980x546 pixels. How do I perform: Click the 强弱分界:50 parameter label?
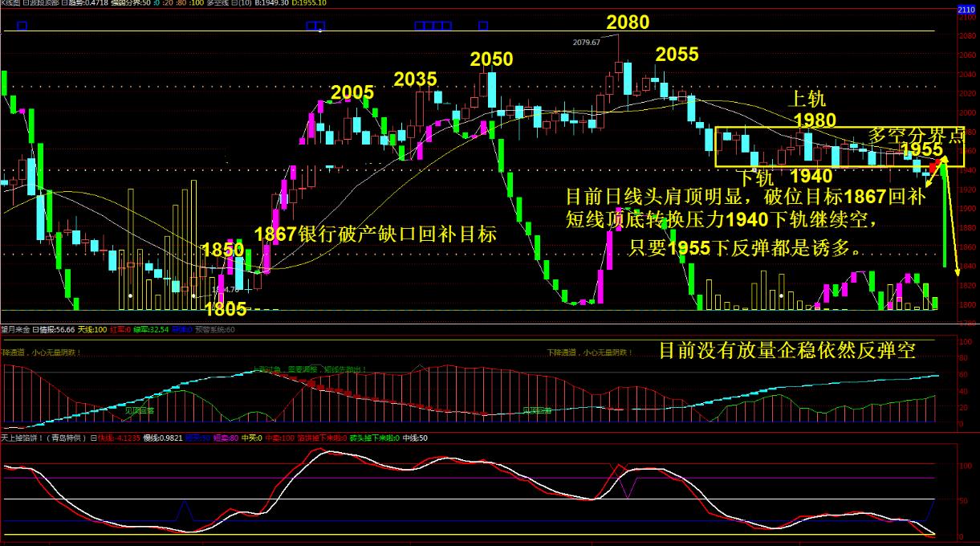click(x=130, y=4)
